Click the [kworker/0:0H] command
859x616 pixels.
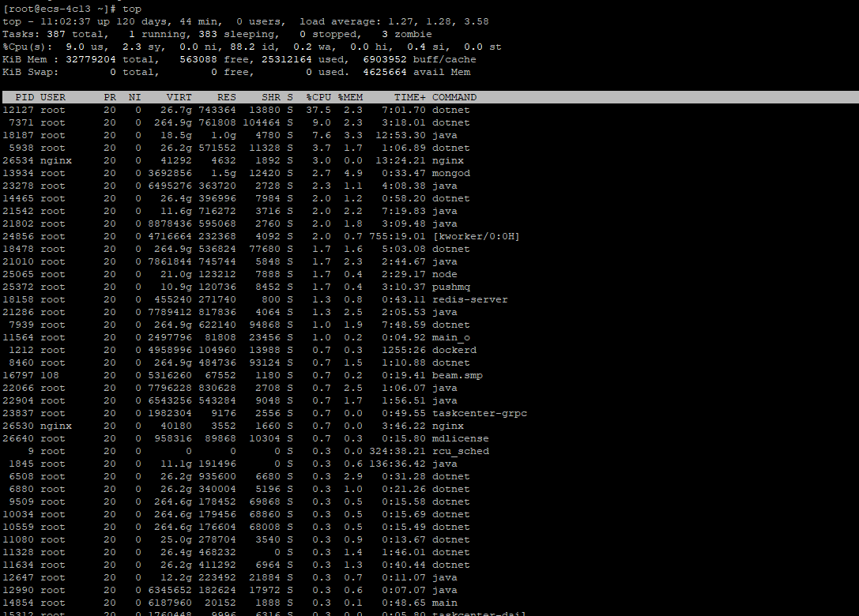pos(476,237)
